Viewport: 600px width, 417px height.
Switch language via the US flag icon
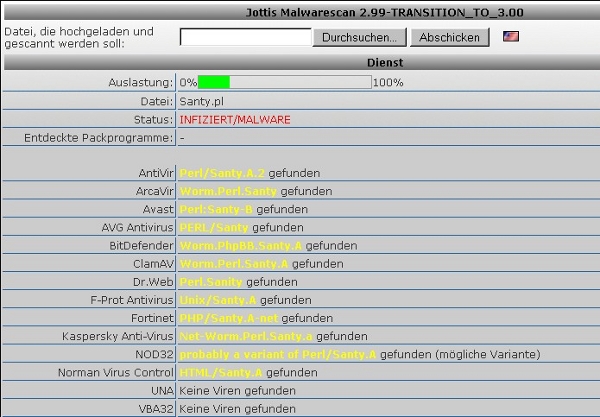pos(511,36)
